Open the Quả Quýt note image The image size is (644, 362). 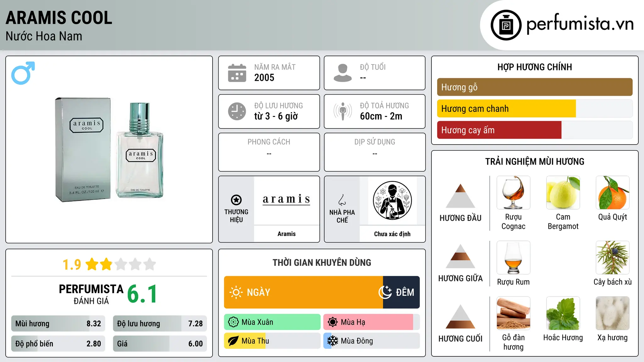tap(613, 193)
